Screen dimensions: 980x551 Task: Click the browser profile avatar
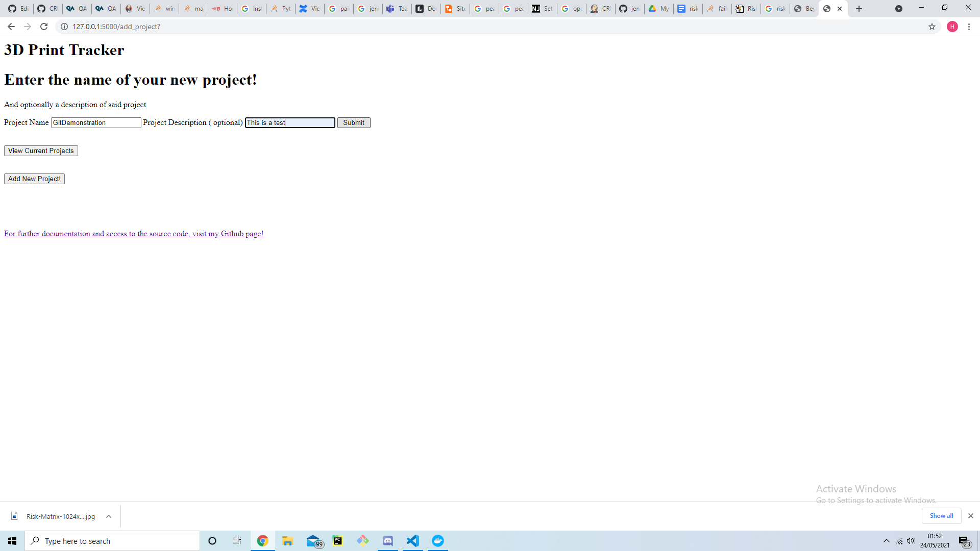click(x=952, y=27)
